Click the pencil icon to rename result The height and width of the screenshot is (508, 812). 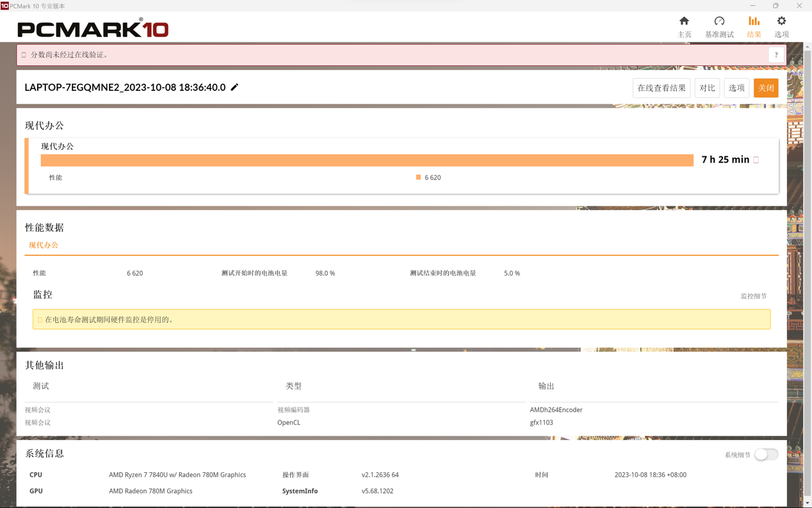coord(234,87)
